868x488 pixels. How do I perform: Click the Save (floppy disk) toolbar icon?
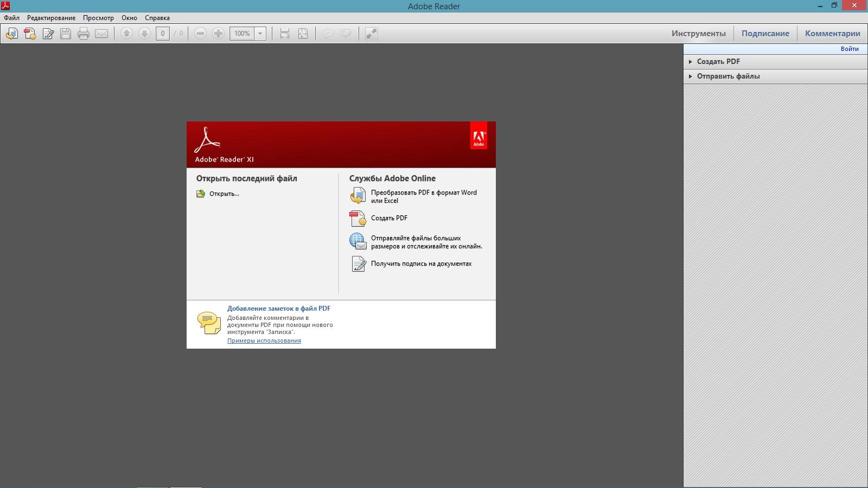point(66,34)
